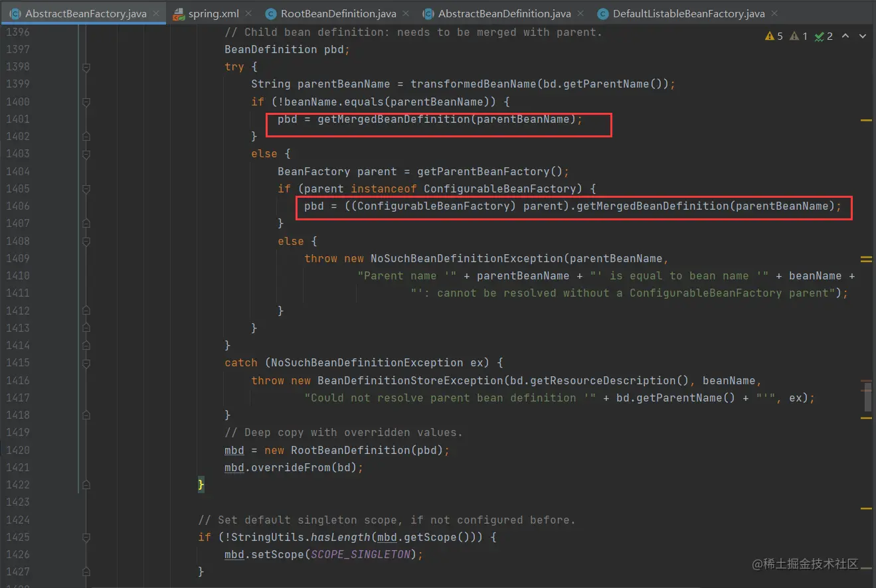The image size is (876, 588).
Task: Click the equals call on line 1400
Action: [363, 102]
